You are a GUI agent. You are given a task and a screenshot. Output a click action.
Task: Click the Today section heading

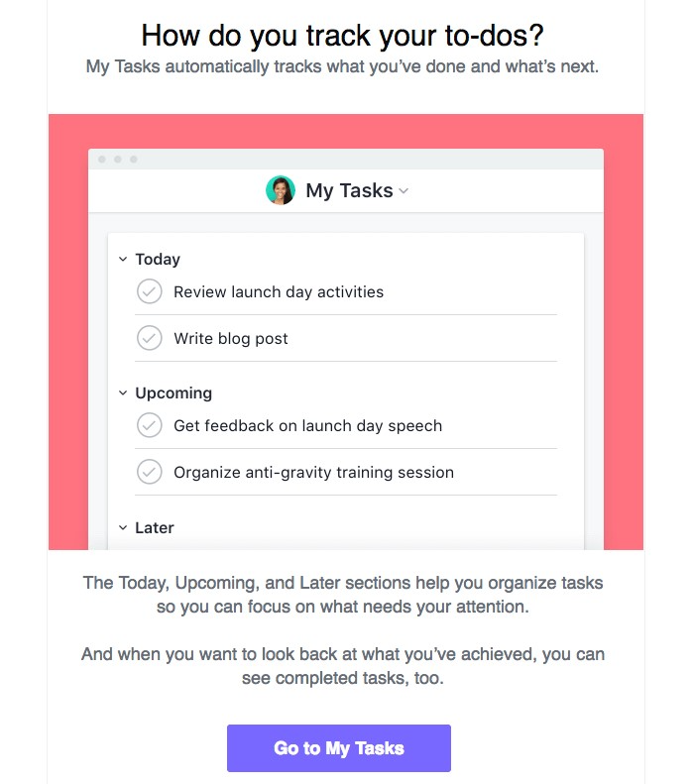[158, 259]
